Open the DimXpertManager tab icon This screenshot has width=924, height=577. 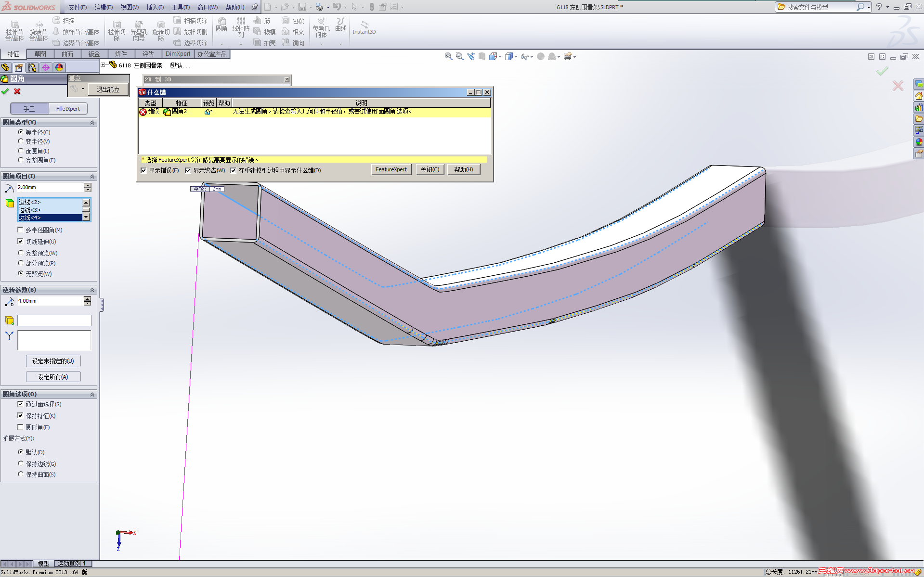pos(46,67)
